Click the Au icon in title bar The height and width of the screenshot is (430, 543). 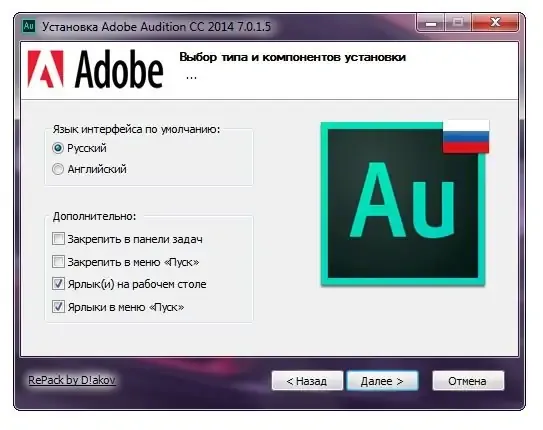point(29,26)
